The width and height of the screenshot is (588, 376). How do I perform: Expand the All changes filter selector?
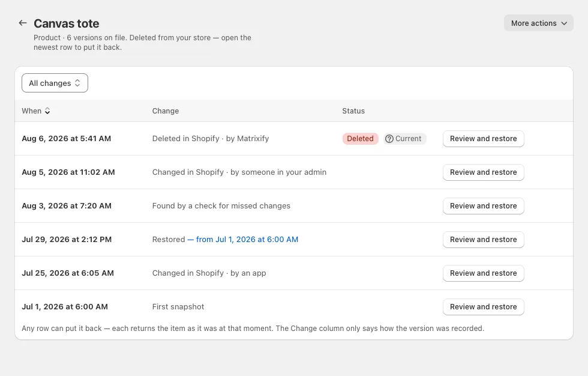coord(55,83)
